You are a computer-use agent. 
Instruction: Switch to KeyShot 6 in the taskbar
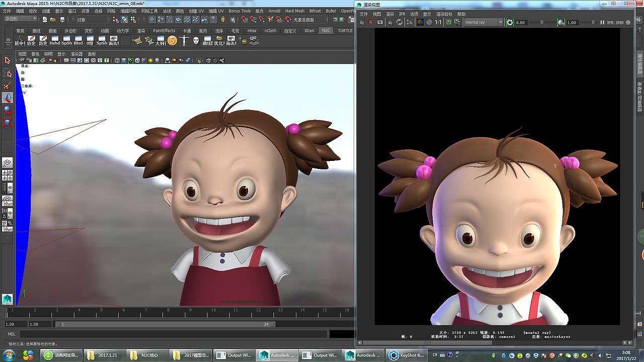tap(407, 355)
